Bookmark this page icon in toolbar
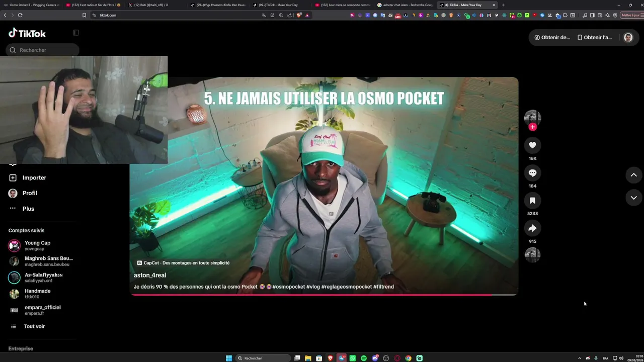Viewport: 644px width, 362px height. coord(84,15)
